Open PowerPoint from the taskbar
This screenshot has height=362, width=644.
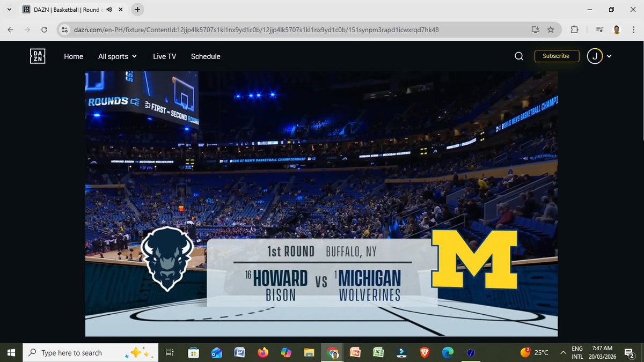pos(355,352)
